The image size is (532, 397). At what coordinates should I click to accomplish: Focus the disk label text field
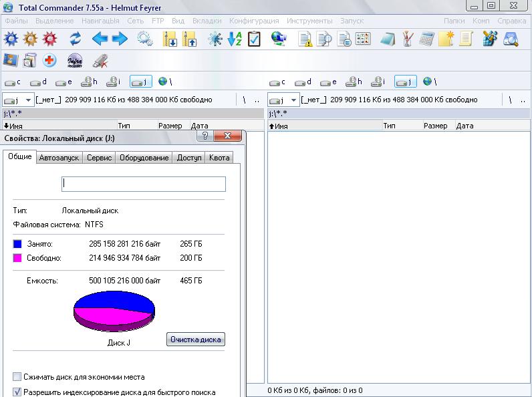tap(144, 184)
